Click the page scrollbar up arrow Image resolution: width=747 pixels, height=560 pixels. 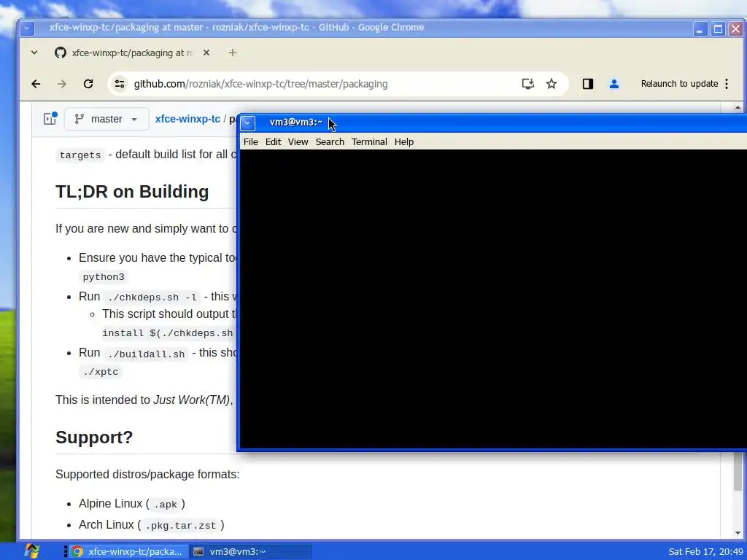(x=738, y=108)
